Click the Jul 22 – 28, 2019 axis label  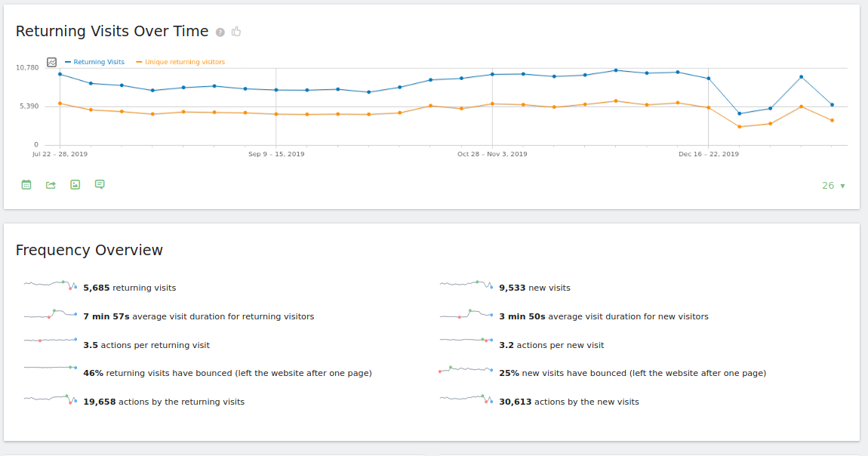point(60,154)
